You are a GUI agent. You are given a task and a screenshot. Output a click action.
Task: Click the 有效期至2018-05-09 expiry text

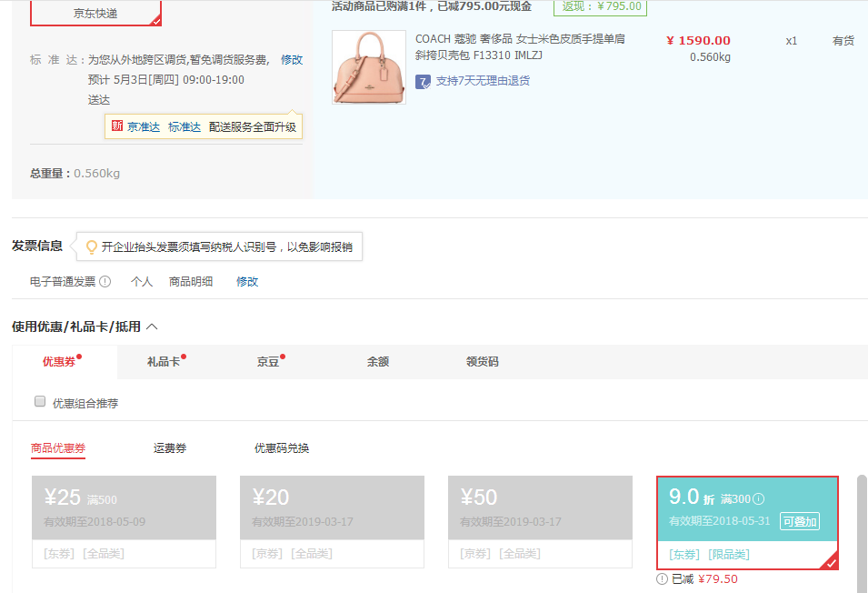pyautogui.click(x=95, y=521)
